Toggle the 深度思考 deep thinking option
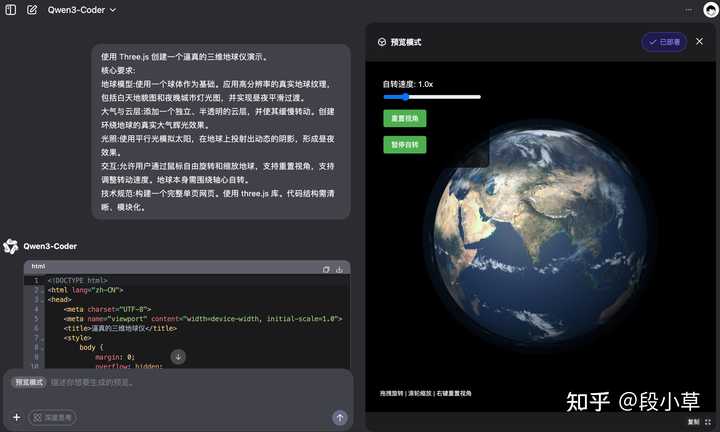 52,417
